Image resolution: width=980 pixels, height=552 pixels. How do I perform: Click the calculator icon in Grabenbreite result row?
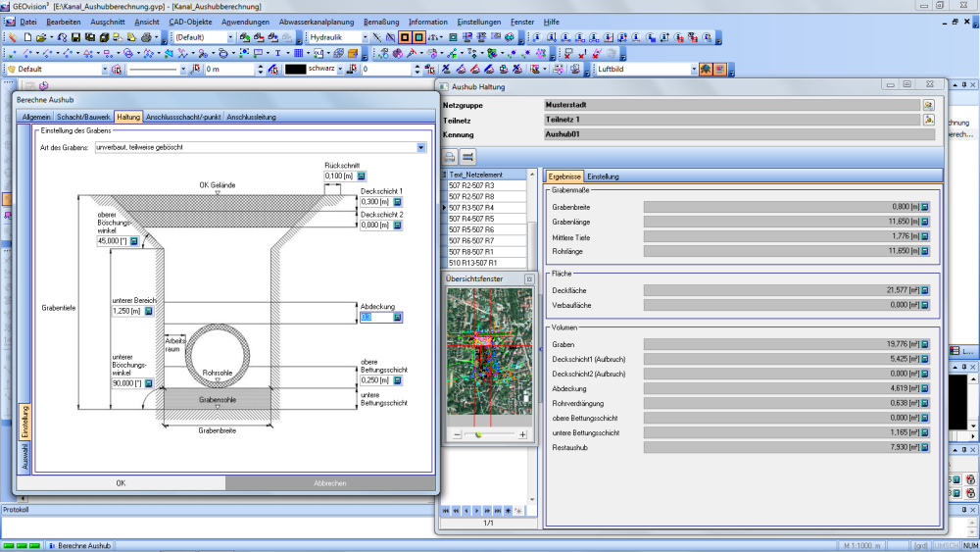coord(925,207)
